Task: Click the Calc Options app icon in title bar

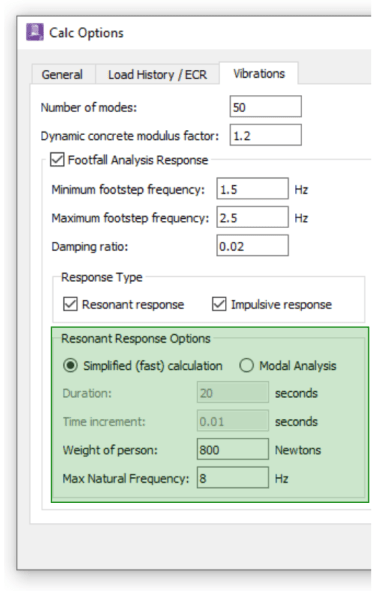Action: [x=35, y=32]
